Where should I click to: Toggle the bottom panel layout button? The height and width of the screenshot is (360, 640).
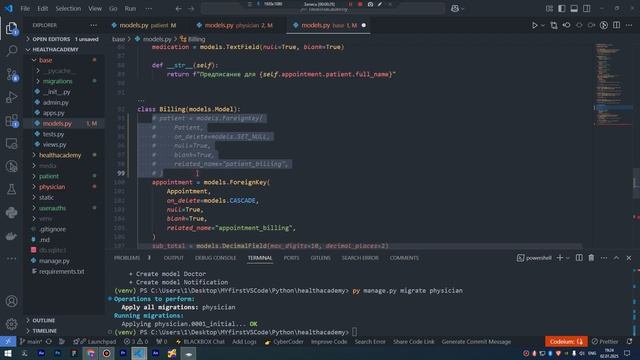[x=574, y=8]
